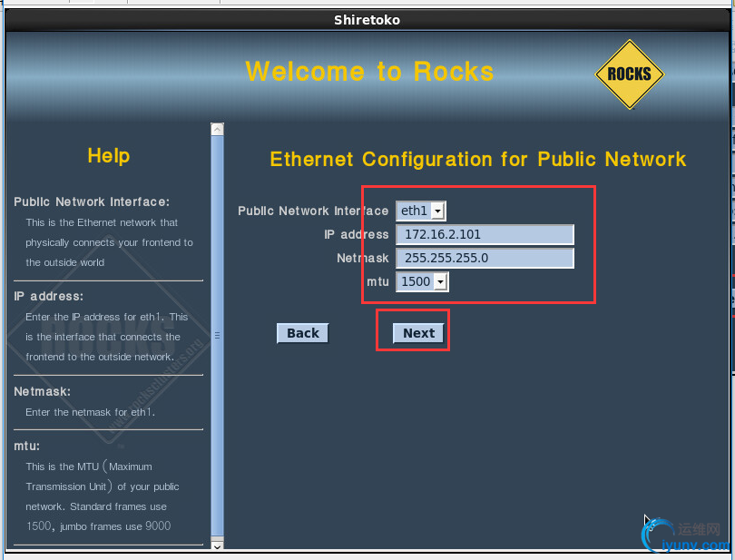
Task: Click the Help panel scrollbar thumb
Action: tap(217, 335)
